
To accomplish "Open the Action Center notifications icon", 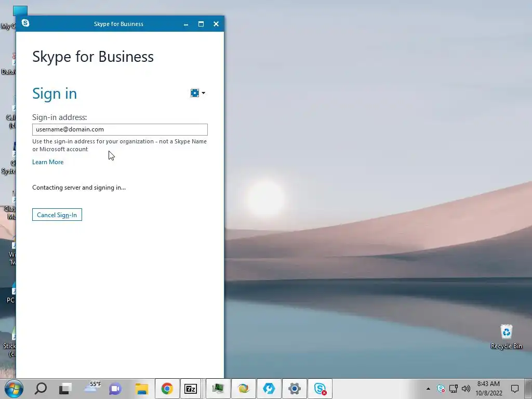I will point(515,389).
